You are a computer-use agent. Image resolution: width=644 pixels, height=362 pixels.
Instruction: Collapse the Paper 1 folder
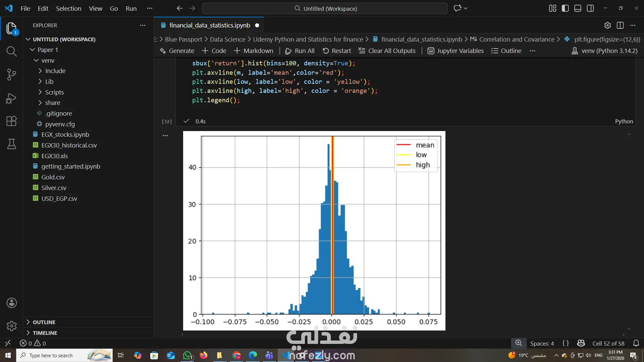pyautogui.click(x=48, y=50)
